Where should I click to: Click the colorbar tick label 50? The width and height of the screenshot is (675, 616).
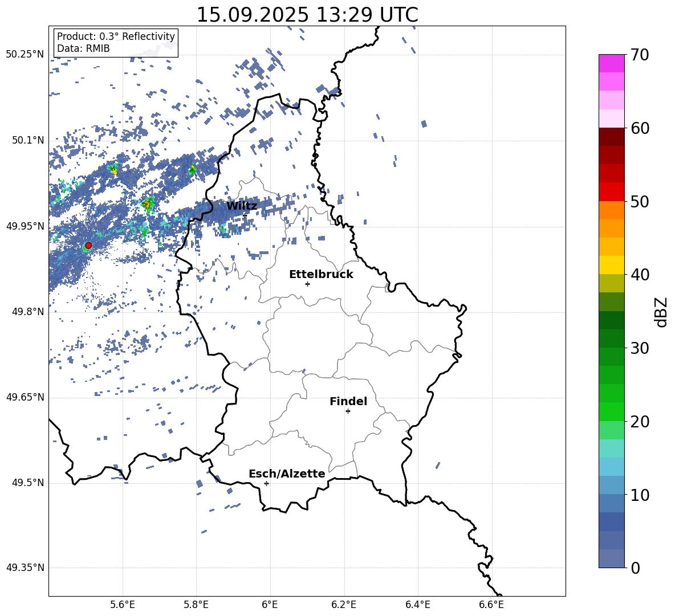640,201
